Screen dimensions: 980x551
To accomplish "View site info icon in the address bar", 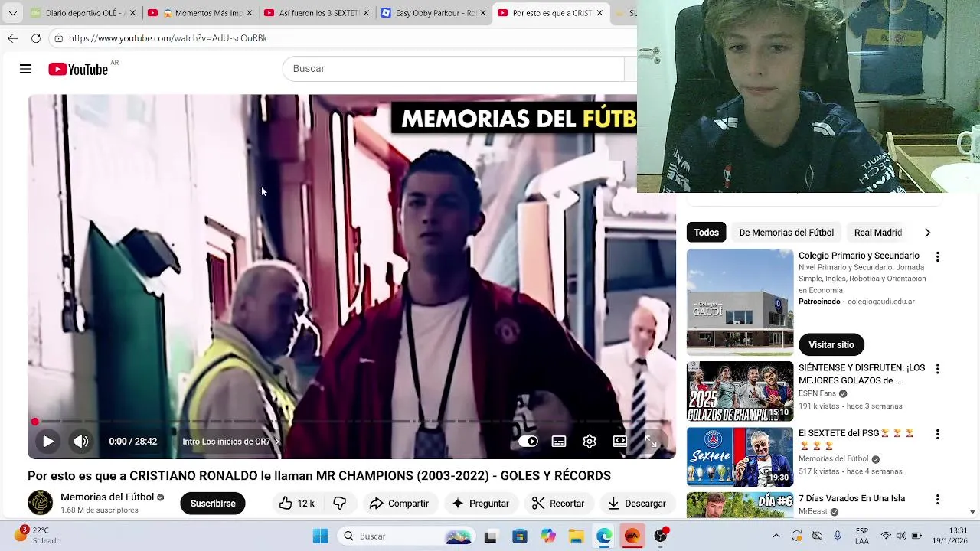I will [59, 38].
